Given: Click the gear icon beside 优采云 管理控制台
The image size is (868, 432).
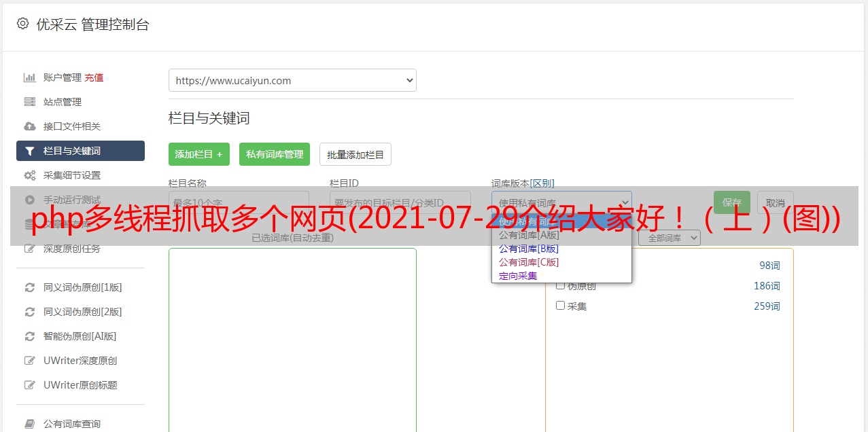Looking at the screenshot, I should [x=22, y=24].
